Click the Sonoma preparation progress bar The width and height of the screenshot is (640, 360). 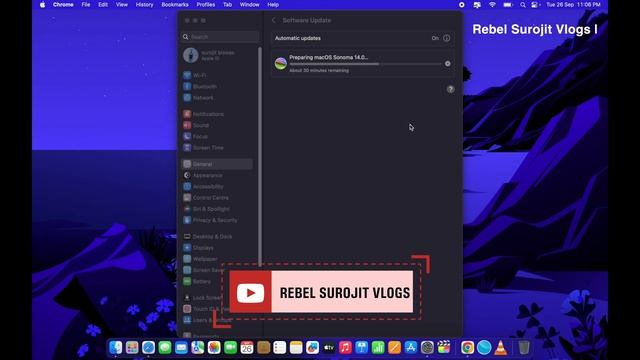tap(365, 64)
